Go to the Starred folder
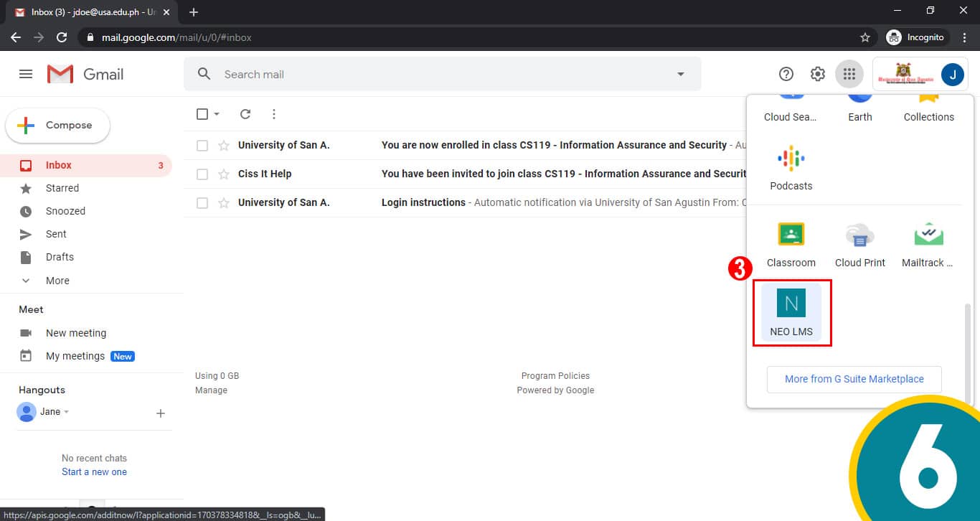This screenshot has height=521, width=980. coord(62,188)
